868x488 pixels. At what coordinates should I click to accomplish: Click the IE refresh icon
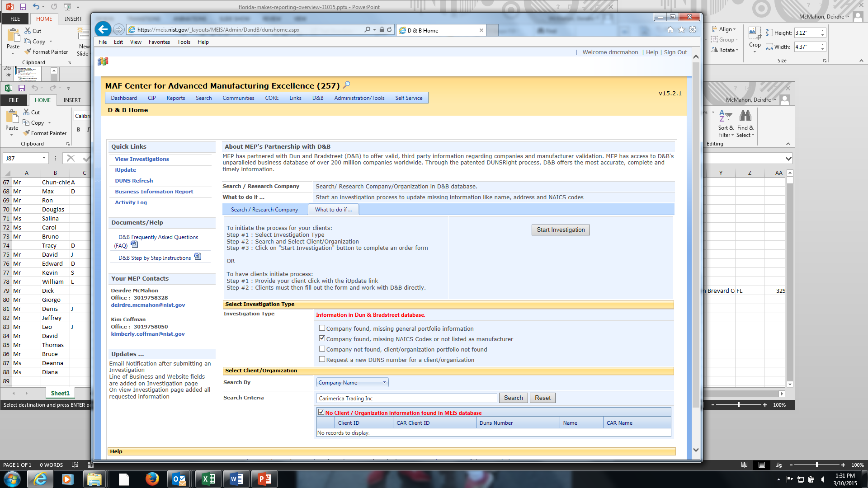click(x=389, y=30)
